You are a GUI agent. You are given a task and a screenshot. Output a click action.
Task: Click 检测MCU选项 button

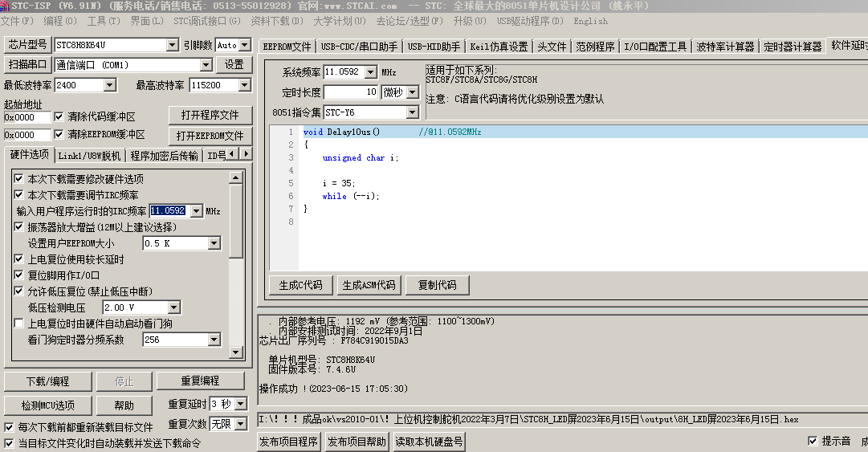point(47,405)
